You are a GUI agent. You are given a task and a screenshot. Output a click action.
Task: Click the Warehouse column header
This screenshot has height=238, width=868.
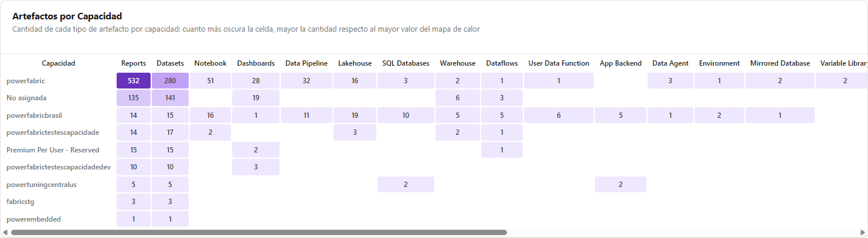coord(458,63)
